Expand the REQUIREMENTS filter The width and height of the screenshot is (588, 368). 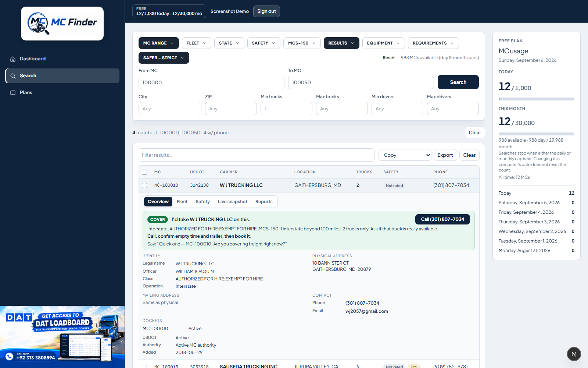[x=433, y=43]
